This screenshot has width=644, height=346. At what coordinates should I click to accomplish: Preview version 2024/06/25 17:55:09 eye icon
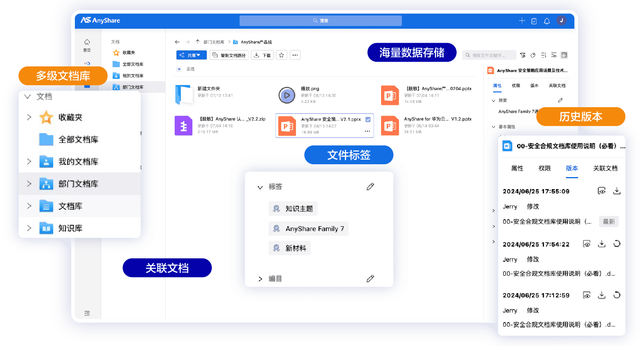tap(602, 191)
